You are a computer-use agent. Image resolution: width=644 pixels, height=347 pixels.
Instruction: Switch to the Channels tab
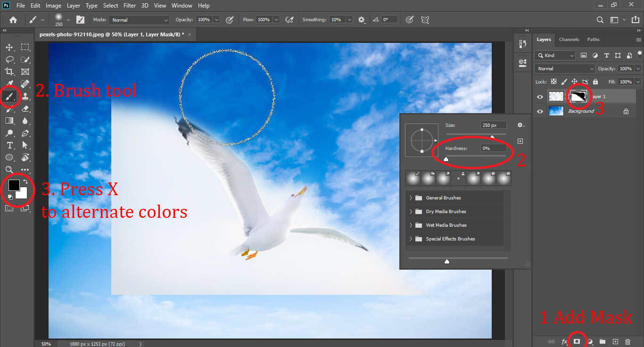(569, 40)
